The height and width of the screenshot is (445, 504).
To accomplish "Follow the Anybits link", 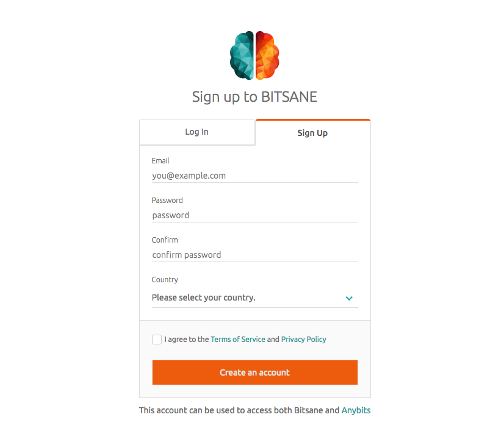I will coord(356,410).
